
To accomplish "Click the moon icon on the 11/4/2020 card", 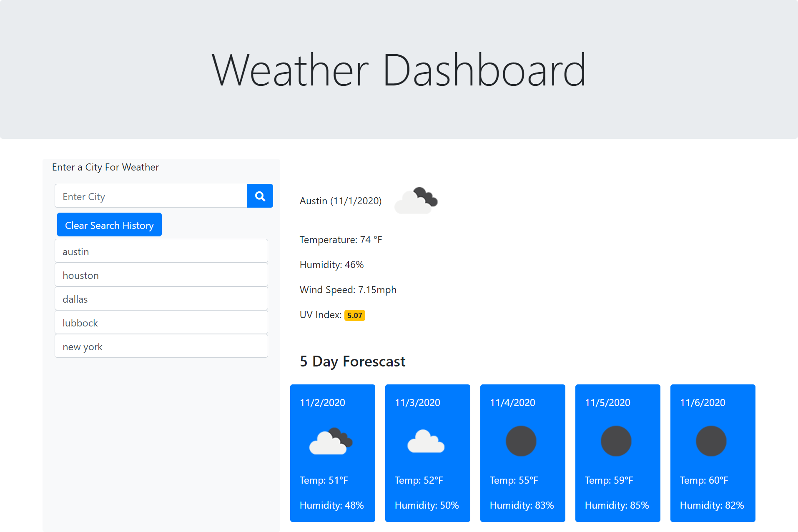I will (521, 441).
